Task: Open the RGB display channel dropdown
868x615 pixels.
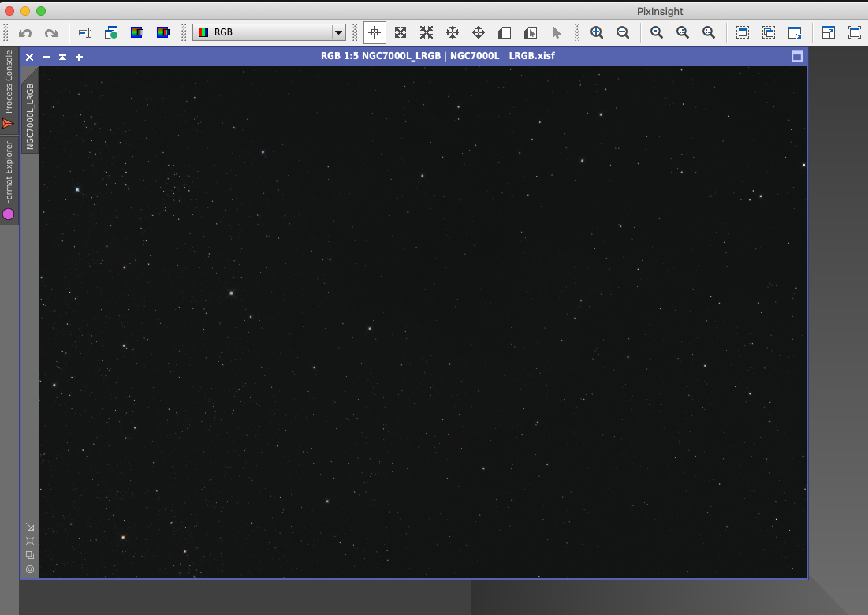Action: coord(269,32)
